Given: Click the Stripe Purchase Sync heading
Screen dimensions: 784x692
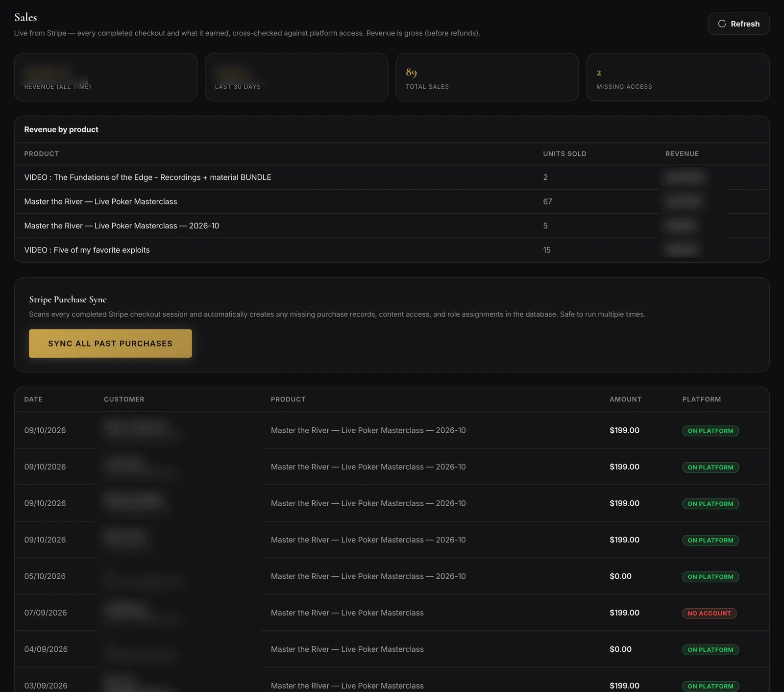Looking at the screenshot, I should tap(68, 299).
